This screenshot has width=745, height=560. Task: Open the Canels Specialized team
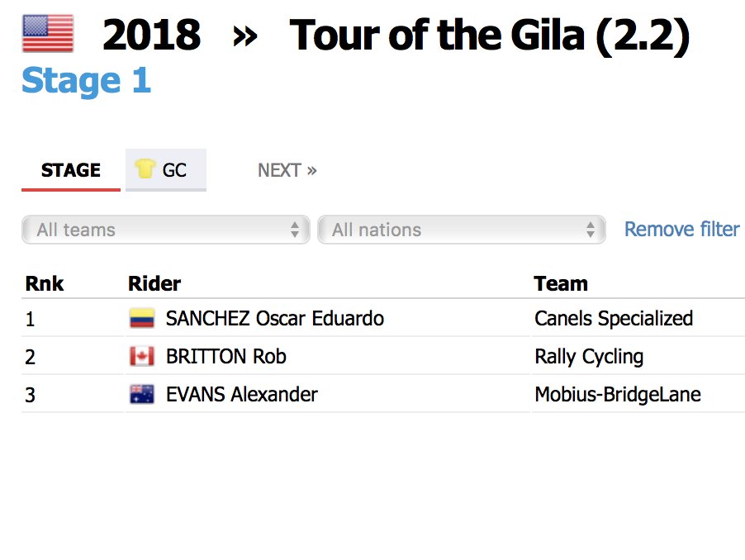click(614, 318)
